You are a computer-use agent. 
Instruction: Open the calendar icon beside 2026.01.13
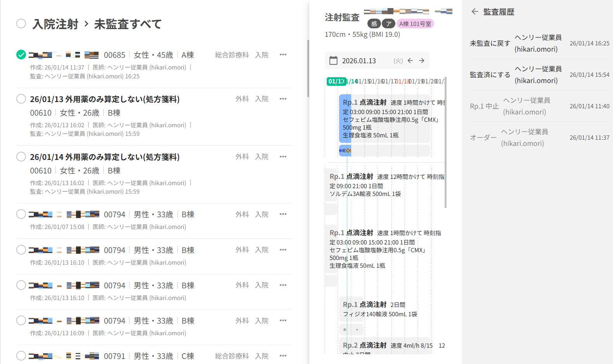(333, 61)
